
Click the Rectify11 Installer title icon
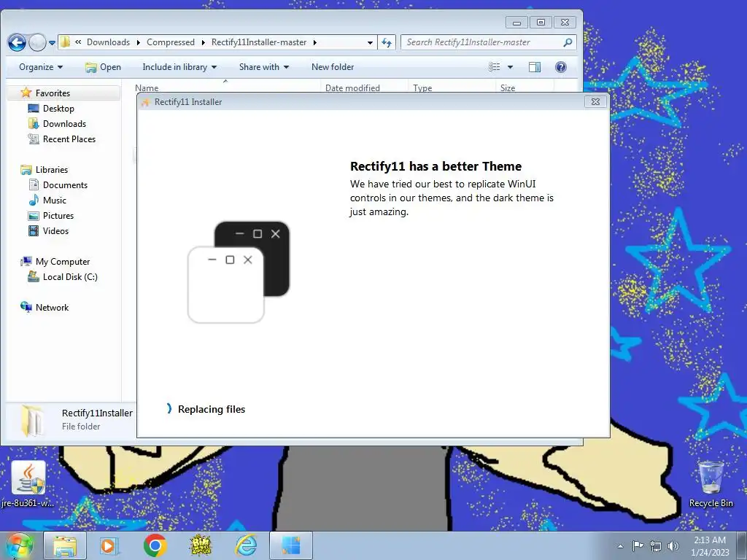[x=146, y=102]
